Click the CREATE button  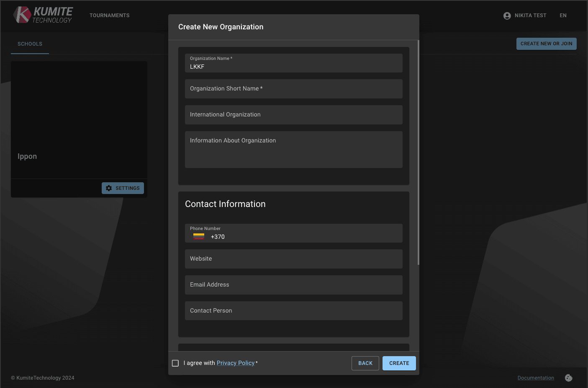[398, 363]
